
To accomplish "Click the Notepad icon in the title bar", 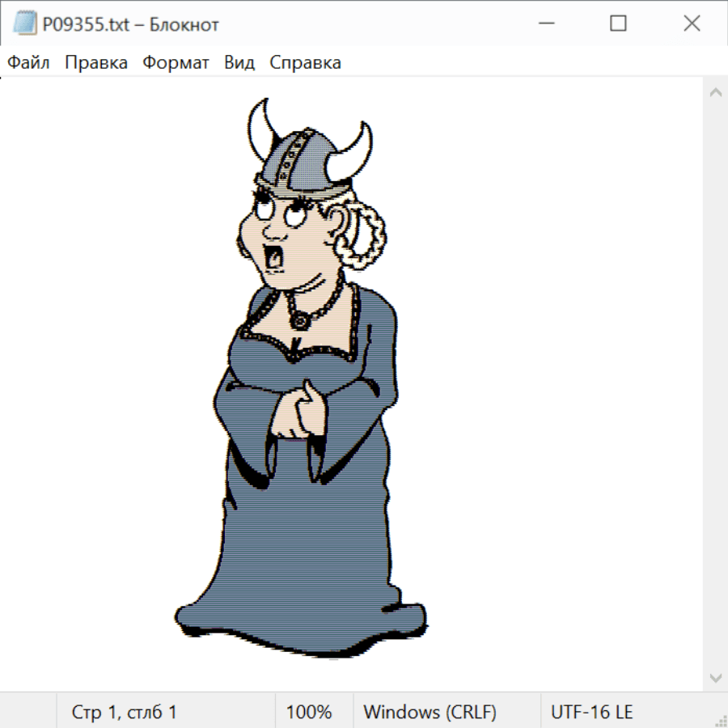I will 24,24.
